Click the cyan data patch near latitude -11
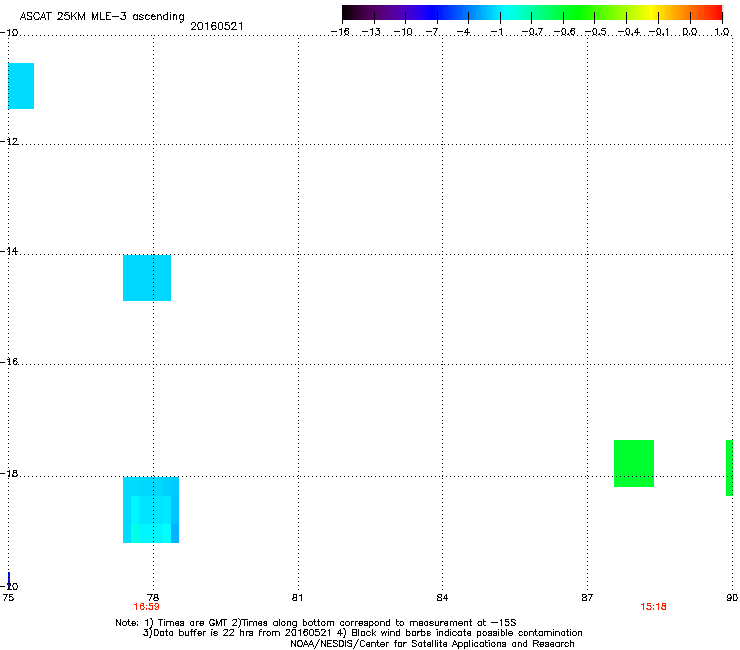 21,86
